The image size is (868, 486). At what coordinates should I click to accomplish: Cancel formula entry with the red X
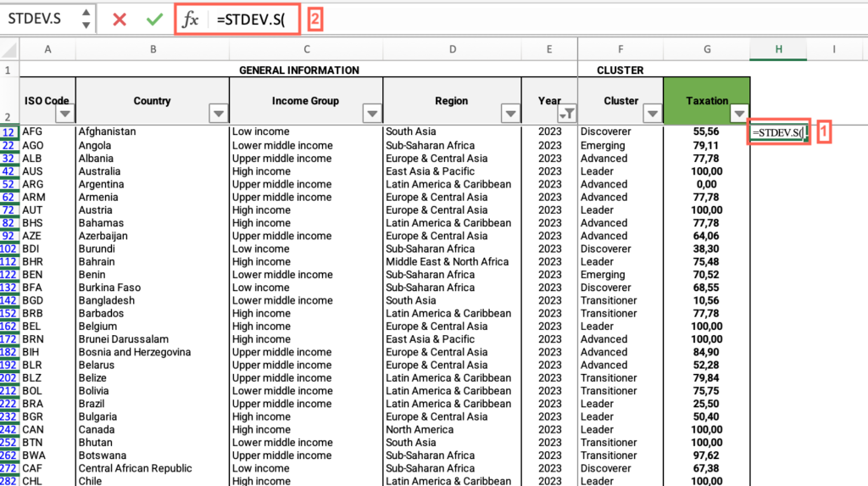(119, 20)
